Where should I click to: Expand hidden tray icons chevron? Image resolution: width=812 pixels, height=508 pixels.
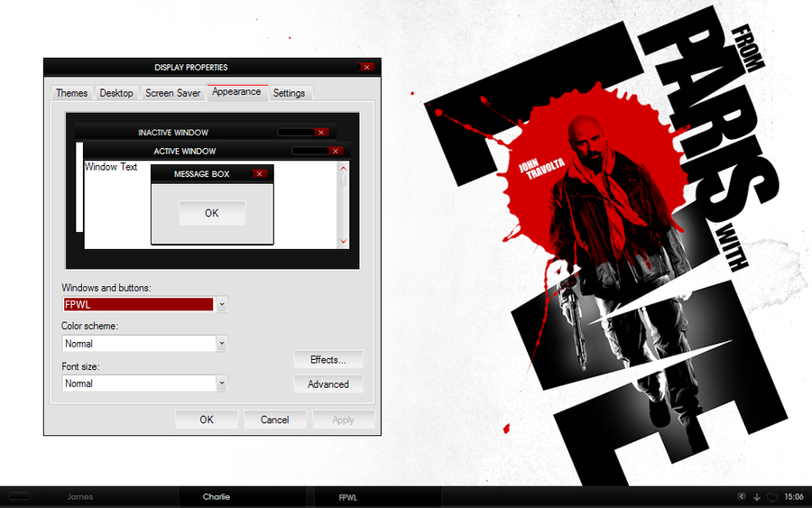(x=742, y=496)
